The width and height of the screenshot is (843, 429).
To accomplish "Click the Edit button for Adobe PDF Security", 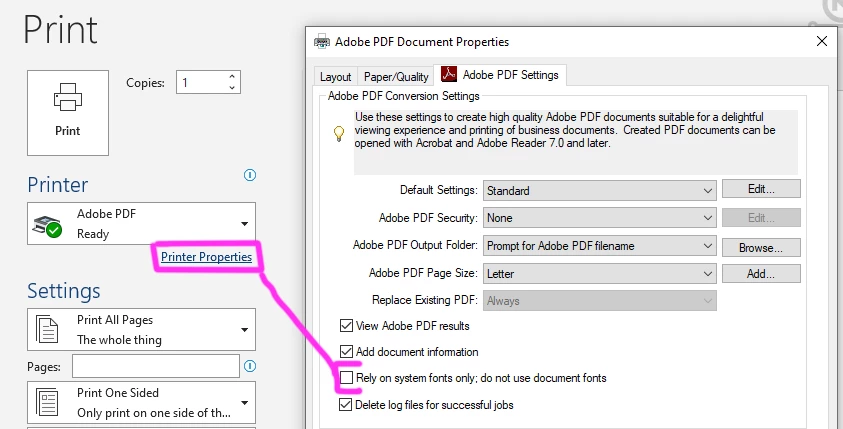I will 761,218.
